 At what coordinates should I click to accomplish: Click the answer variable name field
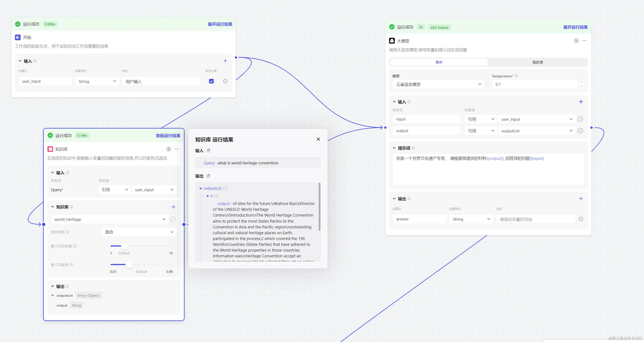(x=419, y=219)
